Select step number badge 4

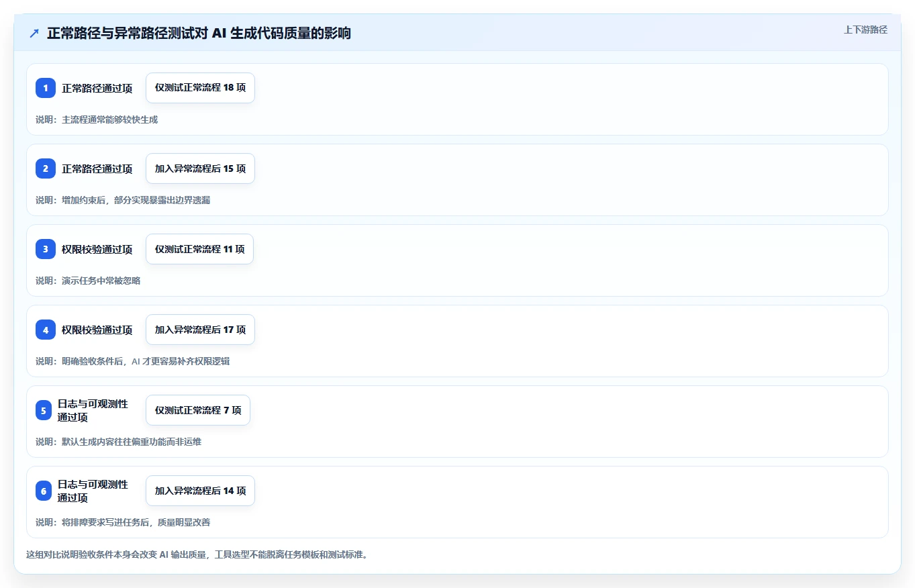tap(46, 330)
